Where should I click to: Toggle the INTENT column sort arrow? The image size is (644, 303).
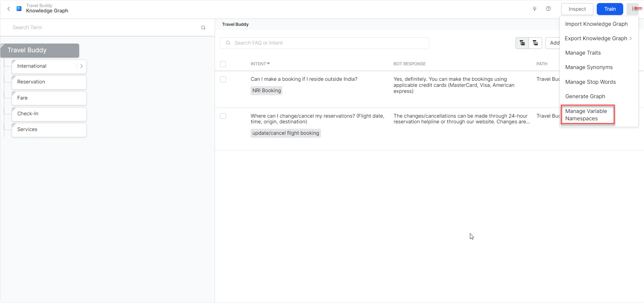pyautogui.click(x=269, y=63)
